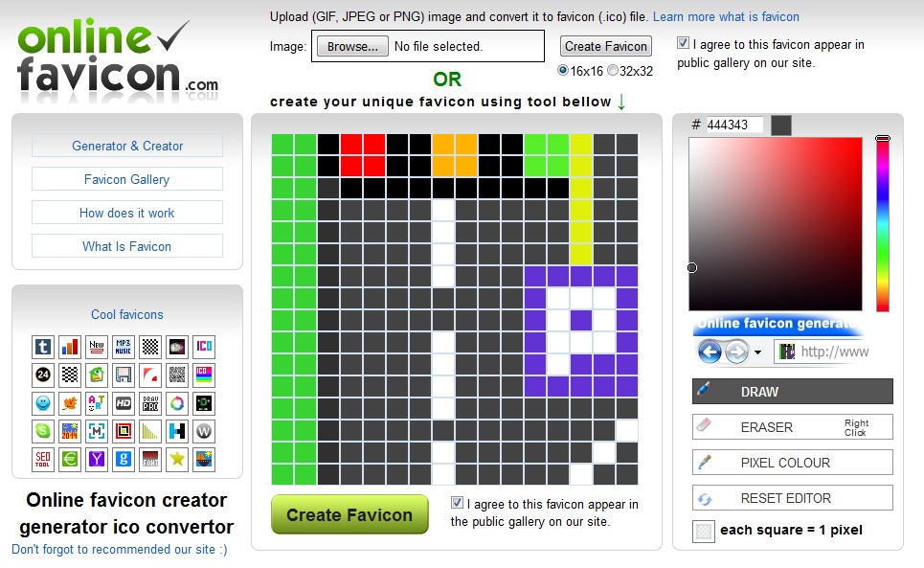Select the 32x32 size radio button

click(x=612, y=70)
